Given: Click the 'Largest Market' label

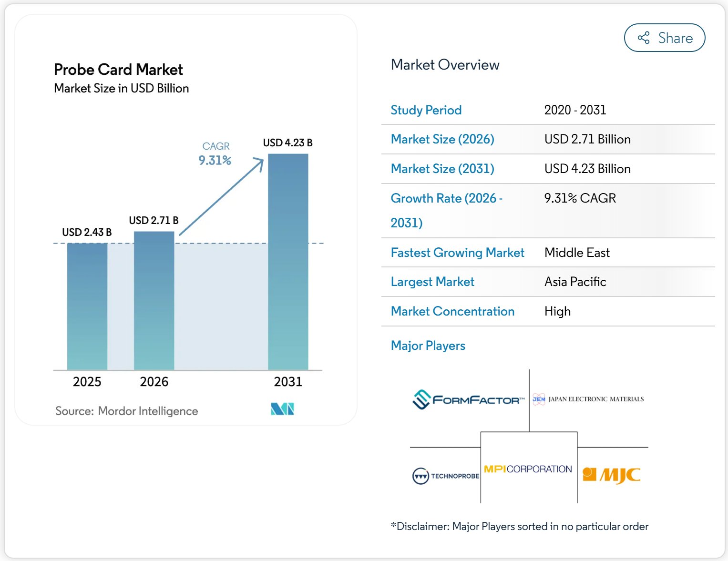Looking at the screenshot, I should pyautogui.click(x=432, y=282).
